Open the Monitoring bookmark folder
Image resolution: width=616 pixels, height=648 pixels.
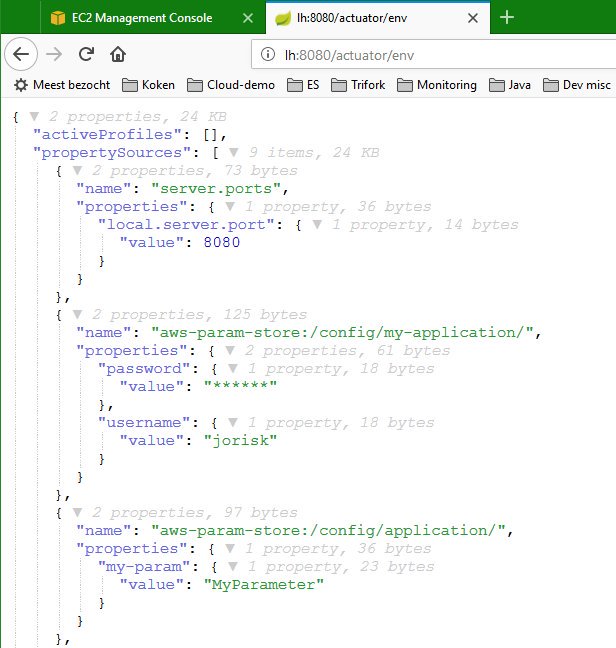[x=437, y=85]
